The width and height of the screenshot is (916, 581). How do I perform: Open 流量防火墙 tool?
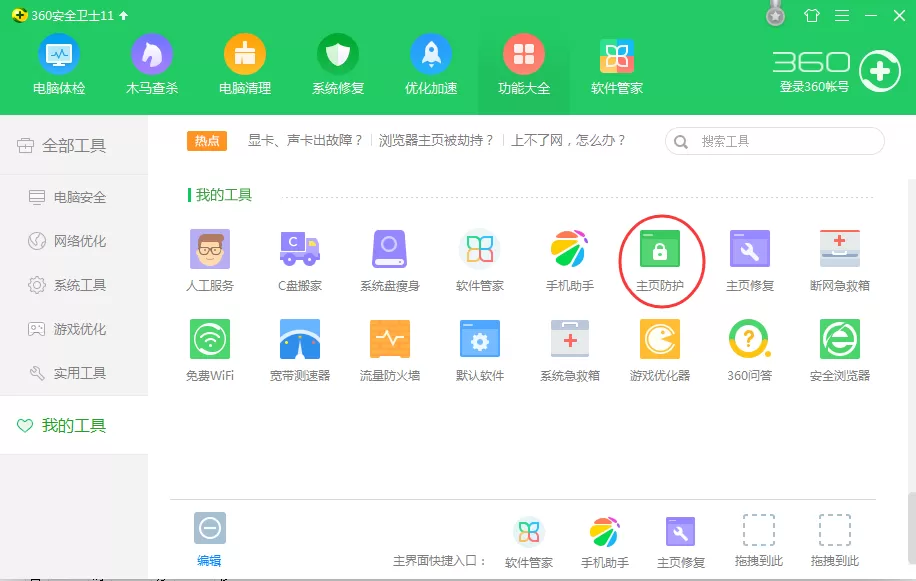click(390, 350)
